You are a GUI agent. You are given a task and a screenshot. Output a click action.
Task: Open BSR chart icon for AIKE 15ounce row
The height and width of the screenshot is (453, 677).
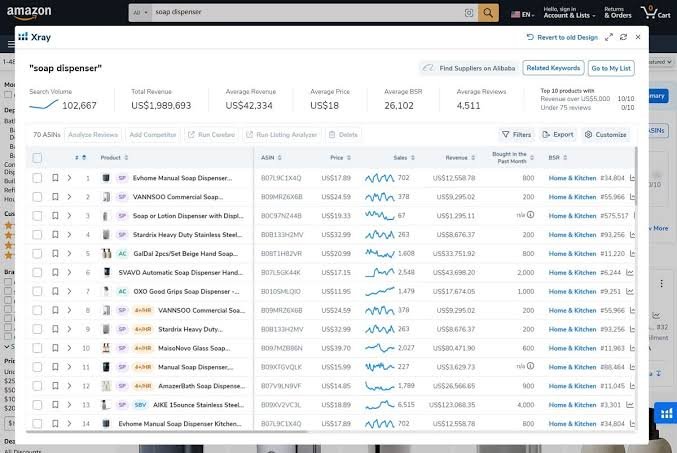630,405
